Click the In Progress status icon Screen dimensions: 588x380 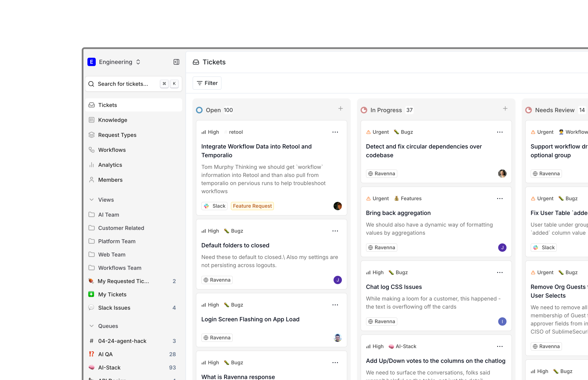364,110
